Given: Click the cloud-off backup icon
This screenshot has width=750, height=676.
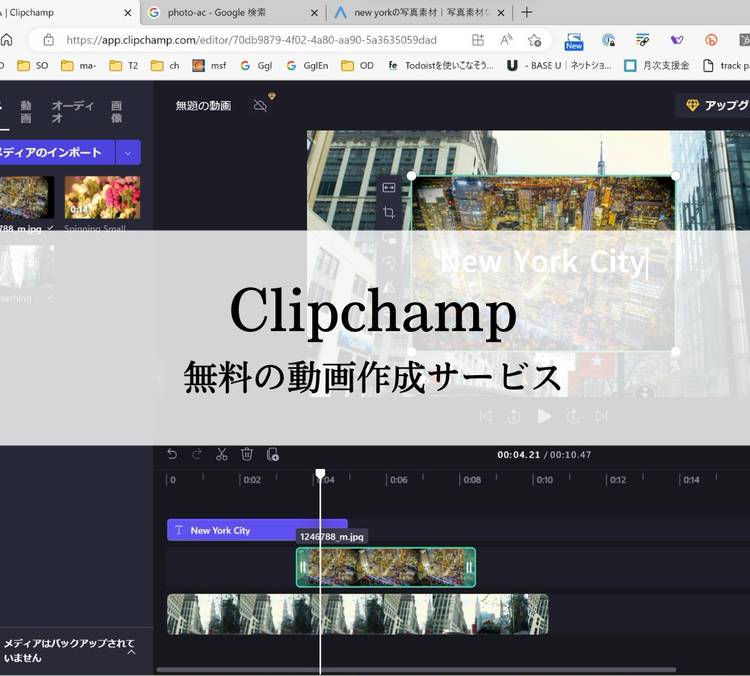Looking at the screenshot, I should (260, 105).
